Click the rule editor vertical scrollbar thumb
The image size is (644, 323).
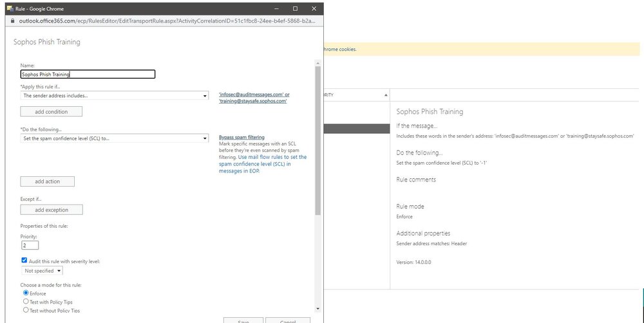[317, 140]
